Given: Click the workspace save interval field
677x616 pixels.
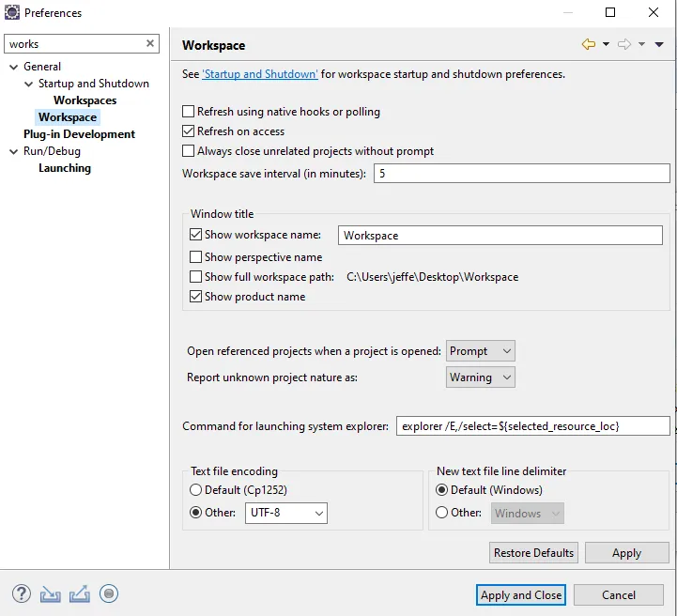Looking at the screenshot, I should tap(521, 174).
